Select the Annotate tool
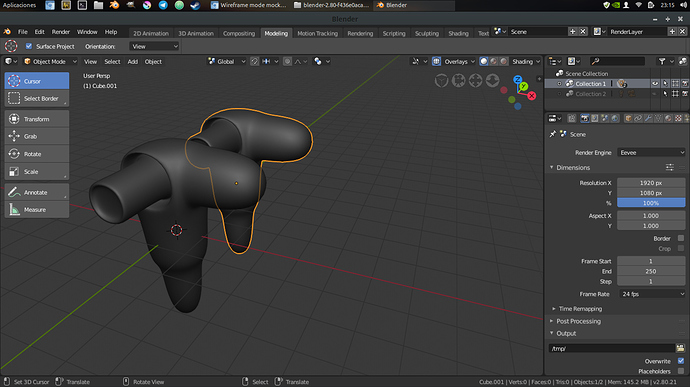 coord(37,192)
